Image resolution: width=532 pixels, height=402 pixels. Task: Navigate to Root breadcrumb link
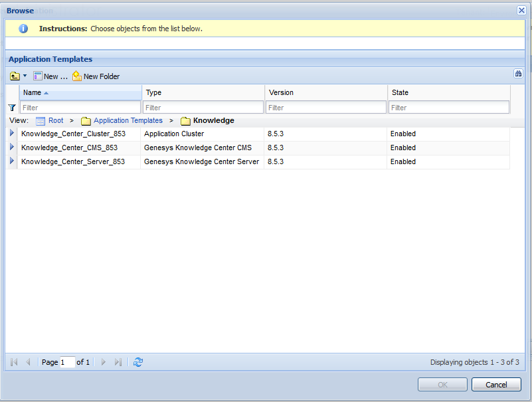(x=56, y=121)
